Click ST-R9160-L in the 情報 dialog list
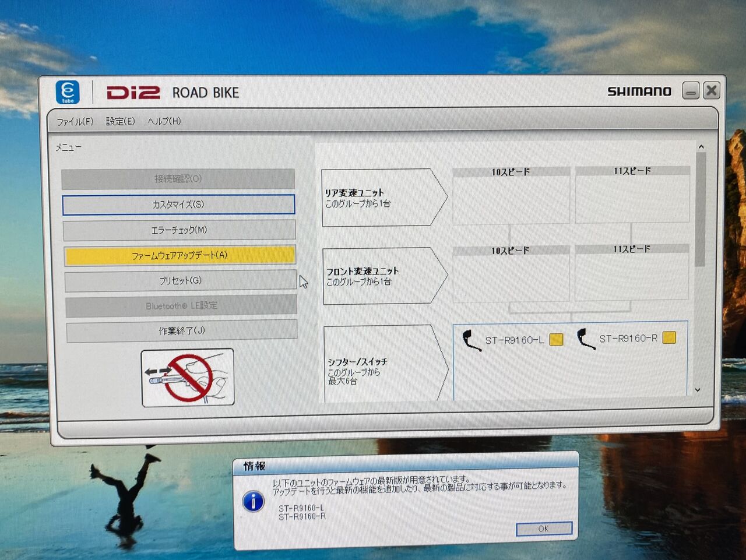This screenshot has width=746, height=560. 301,508
